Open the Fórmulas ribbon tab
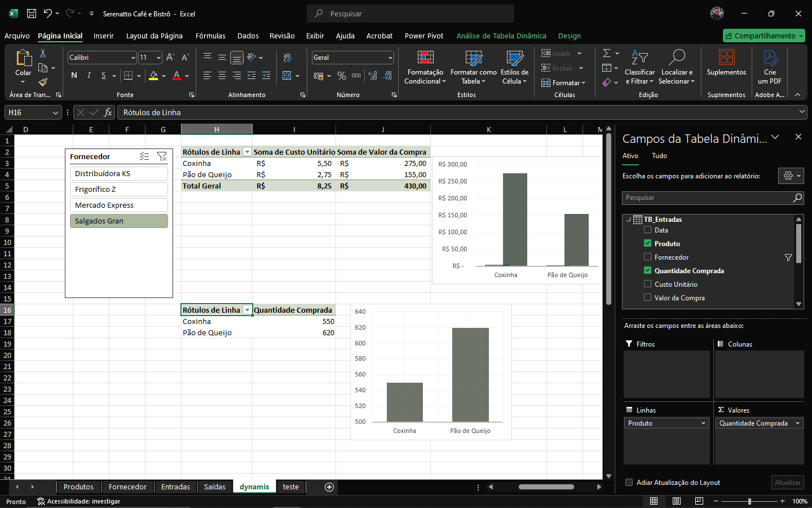Screen dimensions: 812x508 pos(210,36)
